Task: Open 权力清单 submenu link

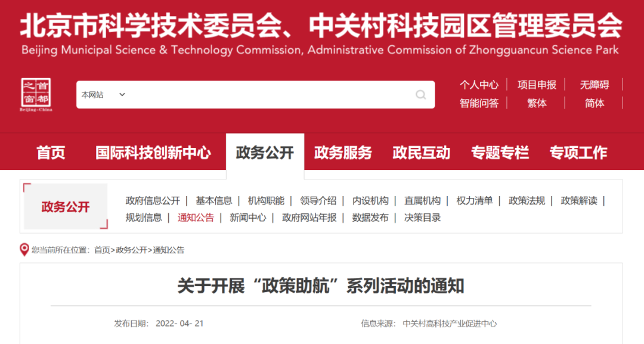Action: (x=475, y=201)
